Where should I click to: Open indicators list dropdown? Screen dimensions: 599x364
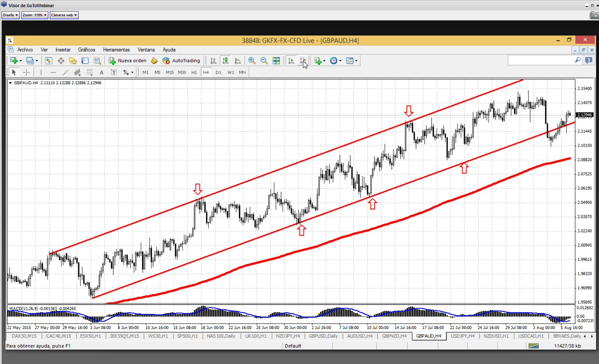[x=320, y=61]
